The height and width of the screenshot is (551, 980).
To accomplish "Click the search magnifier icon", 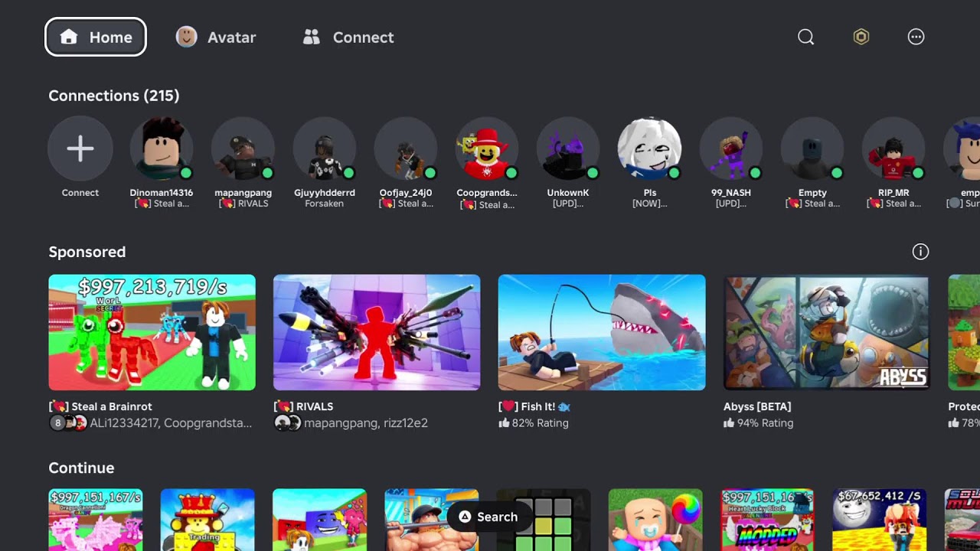I will pyautogui.click(x=805, y=37).
